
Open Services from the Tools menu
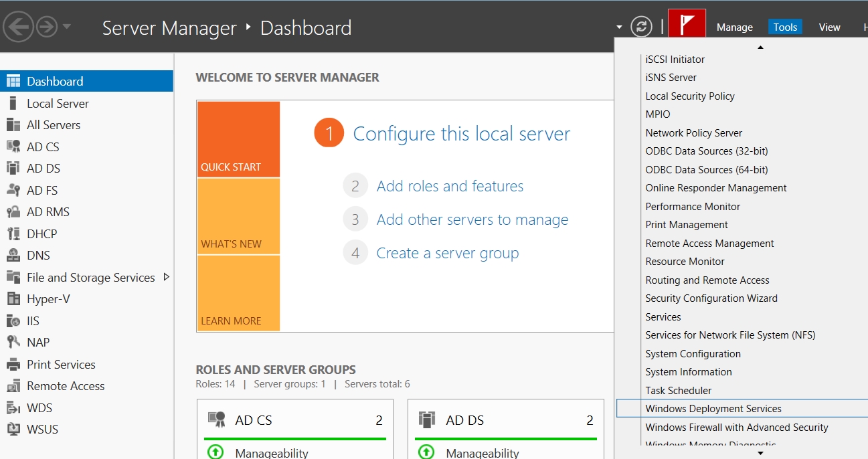pos(663,317)
